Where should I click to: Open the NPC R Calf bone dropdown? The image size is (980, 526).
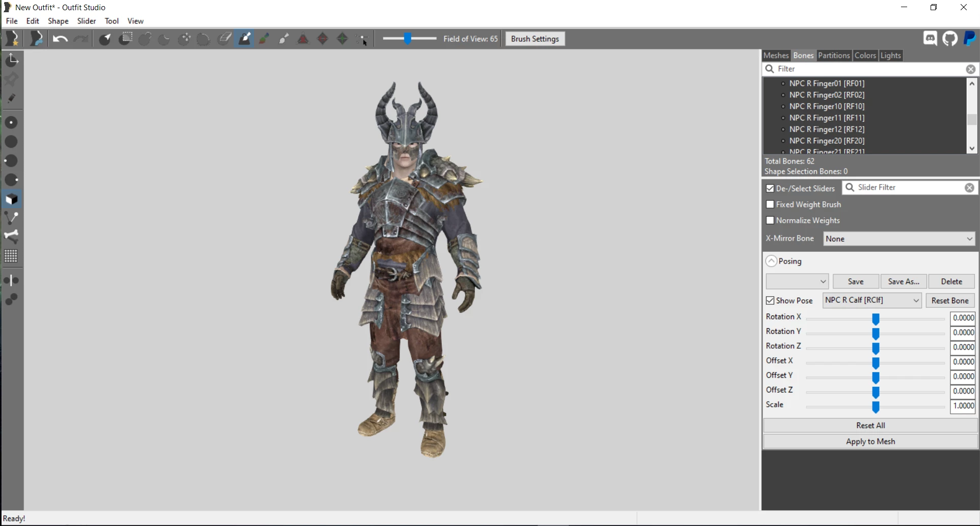tap(872, 300)
